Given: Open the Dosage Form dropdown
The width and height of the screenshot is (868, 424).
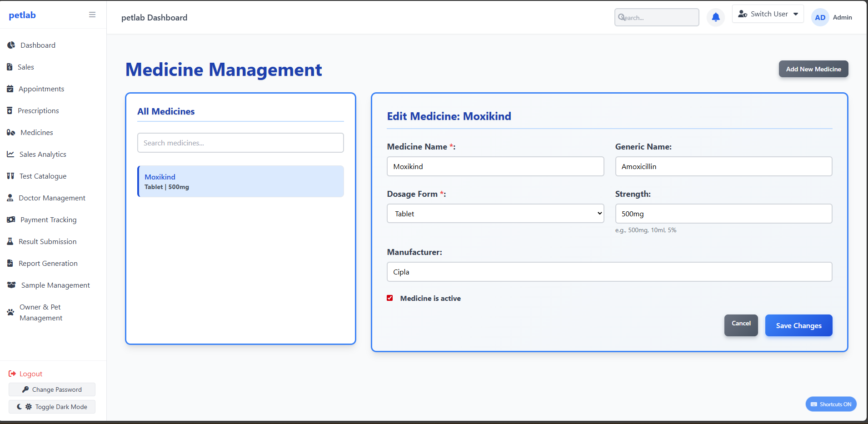Looking at the screenshot, I should [495, 213].
